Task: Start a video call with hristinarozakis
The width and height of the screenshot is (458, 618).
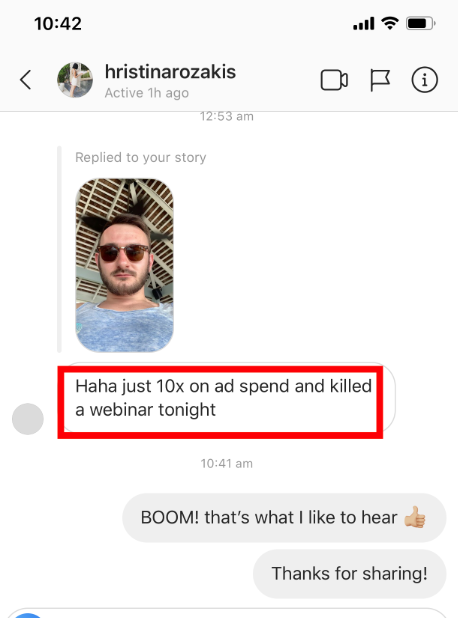Action: [334, 80]
